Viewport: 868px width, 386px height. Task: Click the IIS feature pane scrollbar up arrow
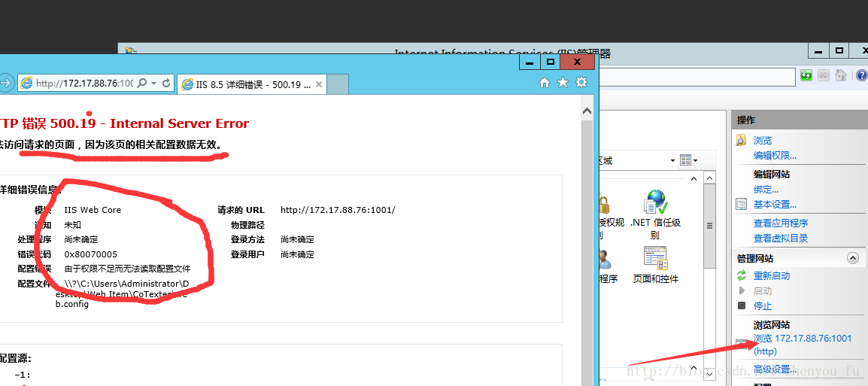click(709, 178)
